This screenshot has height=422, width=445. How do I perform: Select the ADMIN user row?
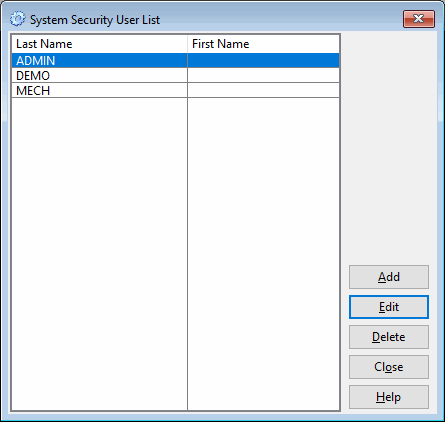pyautogui.click(x=176, y=61)
